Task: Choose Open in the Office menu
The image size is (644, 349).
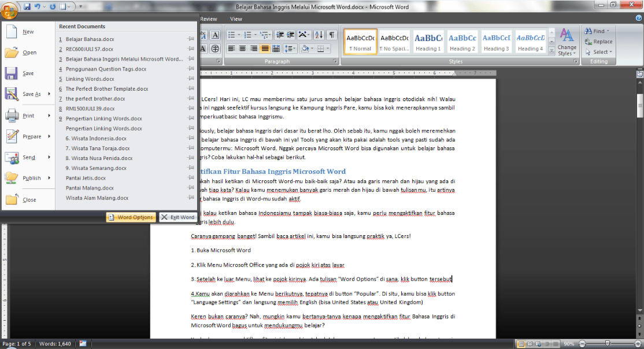Action: pos(28,53)
